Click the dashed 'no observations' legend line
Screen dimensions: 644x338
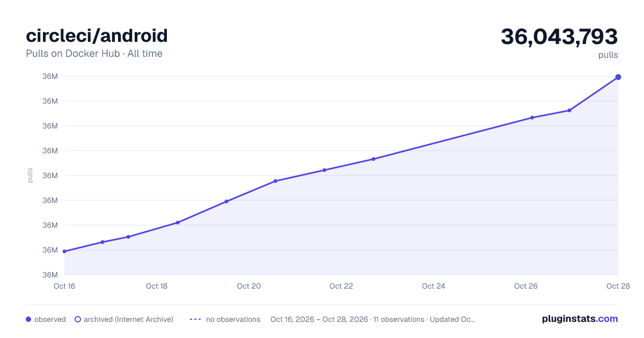tap(195, 319)
